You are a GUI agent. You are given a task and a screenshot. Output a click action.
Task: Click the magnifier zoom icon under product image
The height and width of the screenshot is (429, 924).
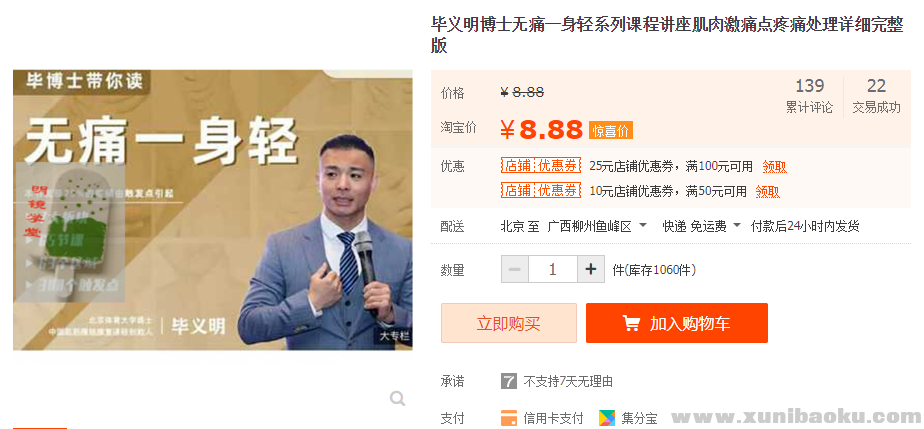398,399
